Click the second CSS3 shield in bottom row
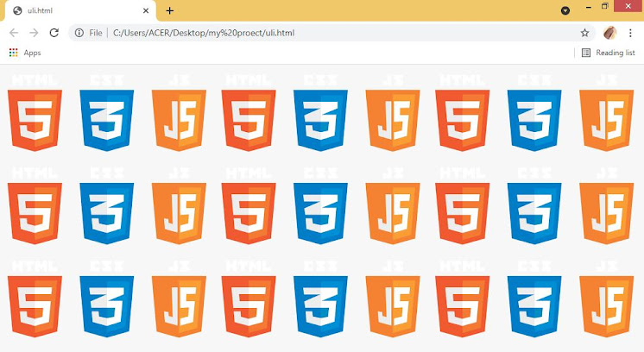Screen dimensions: 644x352 tap(321, 306)
